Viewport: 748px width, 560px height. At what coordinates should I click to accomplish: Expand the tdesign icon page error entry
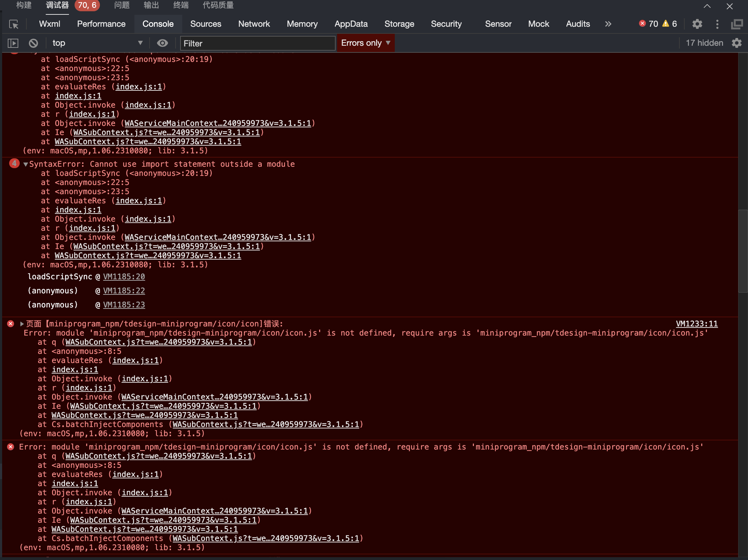(x=22, y=324)
